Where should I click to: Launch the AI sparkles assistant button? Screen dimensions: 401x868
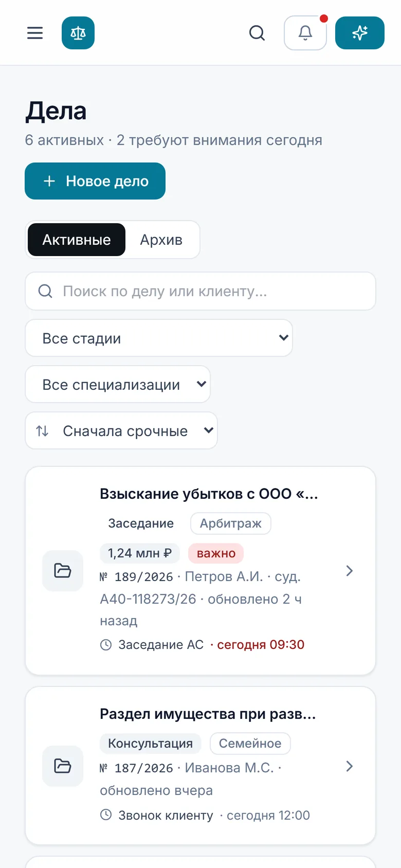(x=360, y=33)
